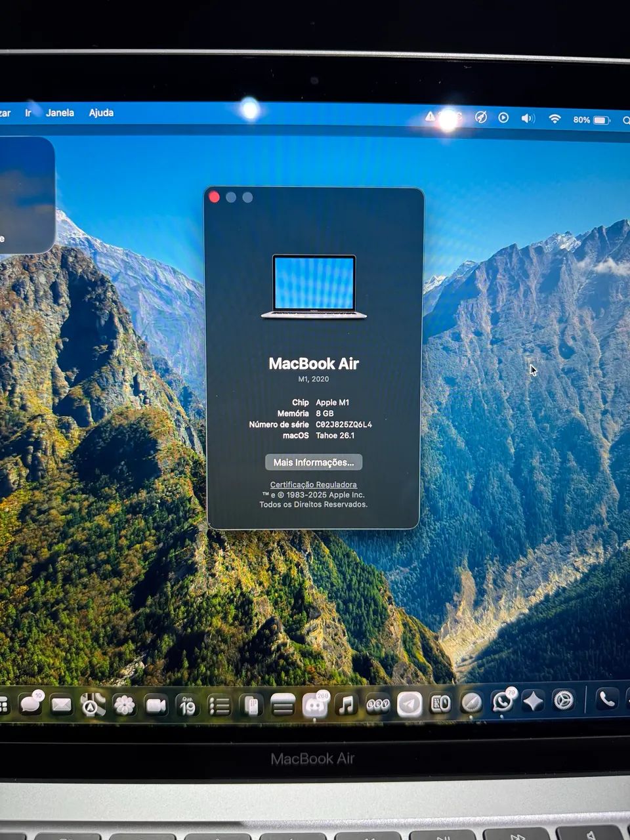Click the playback control icon in the menu bar
The image size is (630, 840).
(x=503, y=119)
